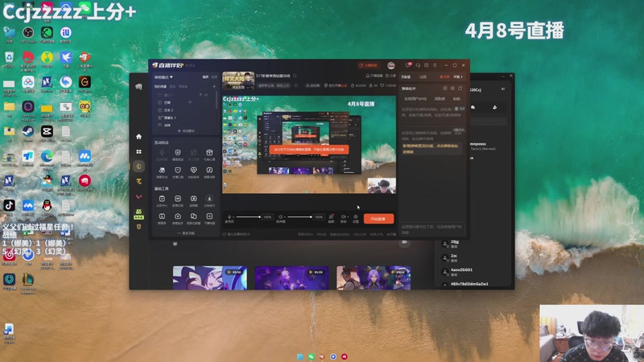The width and height of the screenshot is (644, 362).
Task: Click the 添加素材 add source button
Action: [186, 131]
